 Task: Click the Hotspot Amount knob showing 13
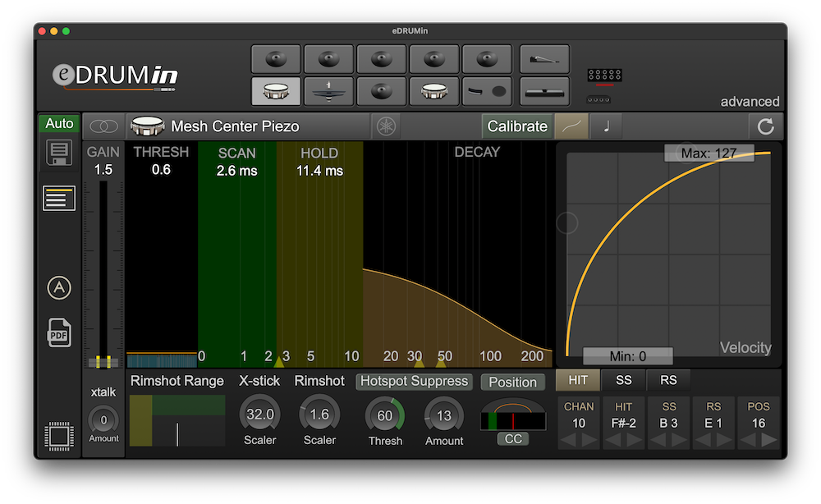point(444,415)
